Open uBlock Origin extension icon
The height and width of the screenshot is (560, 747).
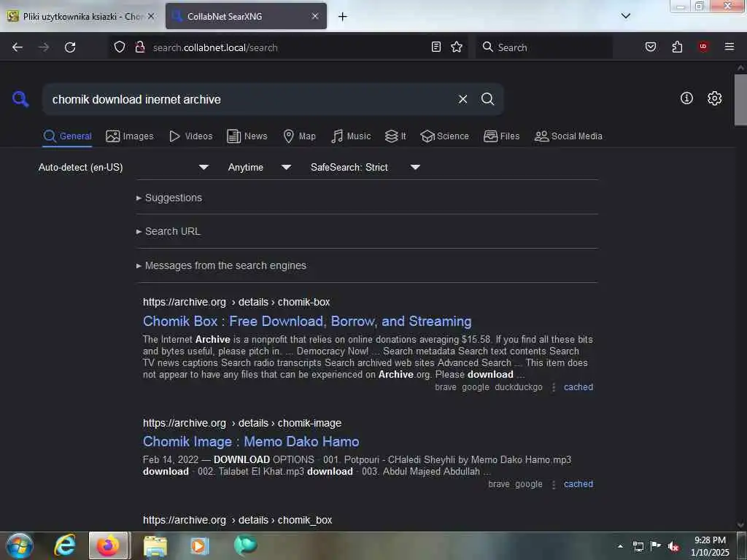(703, 47)
